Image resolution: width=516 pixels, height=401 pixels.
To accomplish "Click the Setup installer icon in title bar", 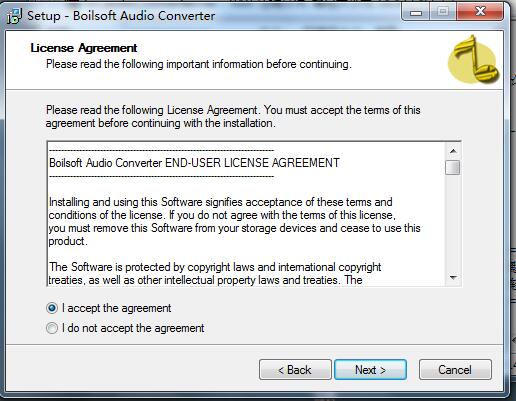I will pos(14,16).
